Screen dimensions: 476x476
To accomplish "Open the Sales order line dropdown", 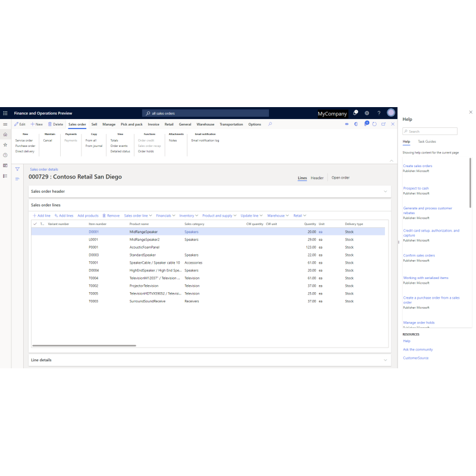I will [x=138, y=215].
